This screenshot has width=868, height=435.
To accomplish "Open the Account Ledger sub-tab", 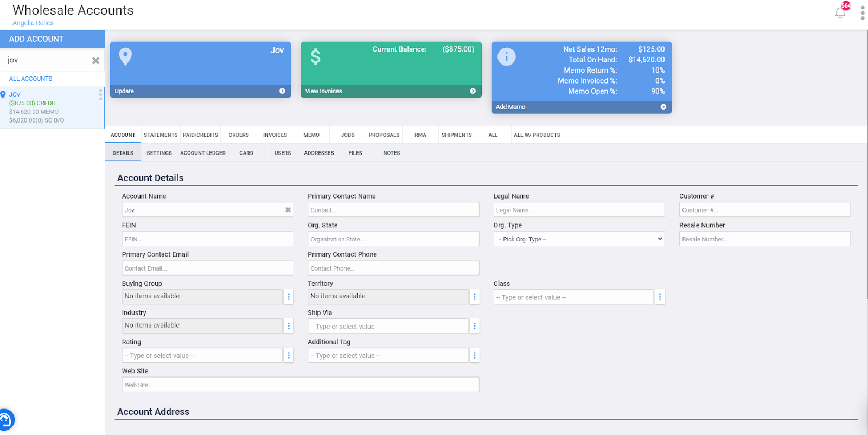I will (203, 153).
